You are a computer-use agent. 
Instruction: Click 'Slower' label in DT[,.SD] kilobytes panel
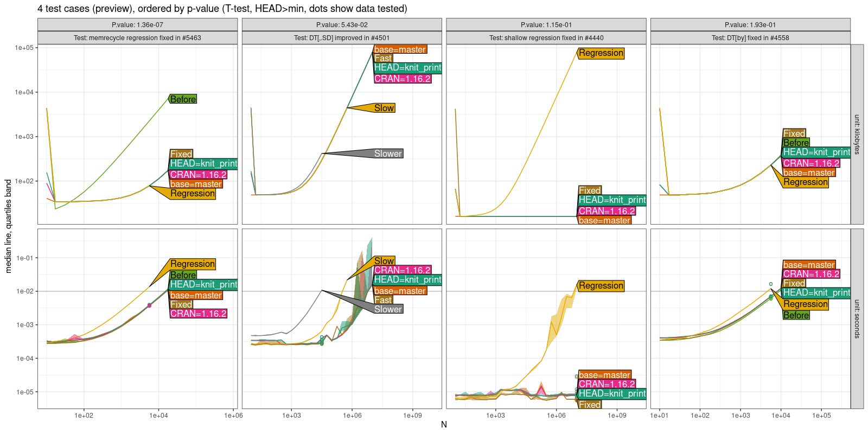tap(388, 154)
